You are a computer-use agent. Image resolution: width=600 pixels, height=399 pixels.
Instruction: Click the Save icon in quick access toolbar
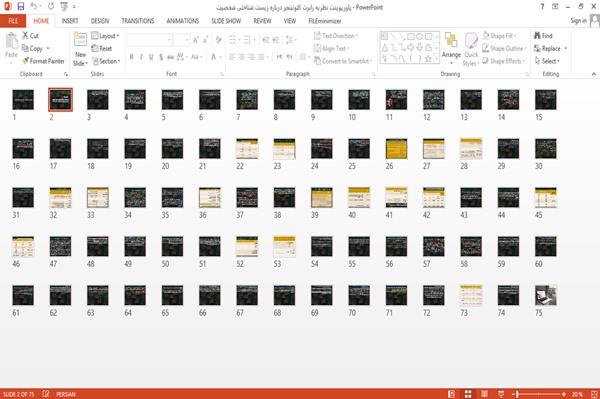[21, 7]
